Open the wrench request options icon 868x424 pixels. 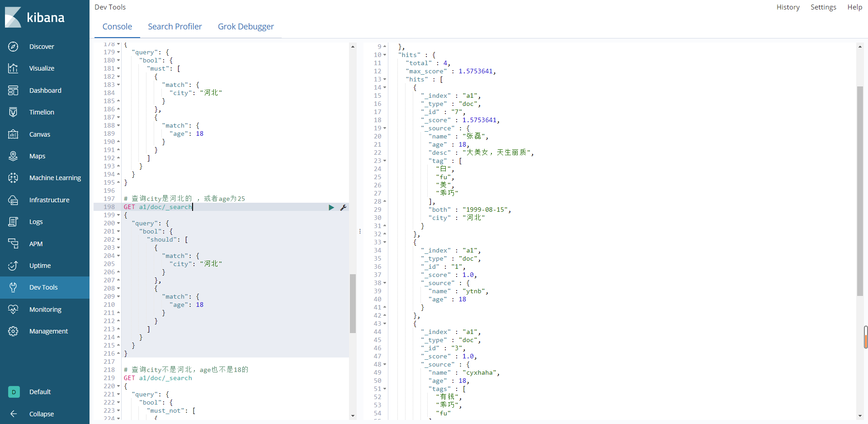[x=344, y=207]
